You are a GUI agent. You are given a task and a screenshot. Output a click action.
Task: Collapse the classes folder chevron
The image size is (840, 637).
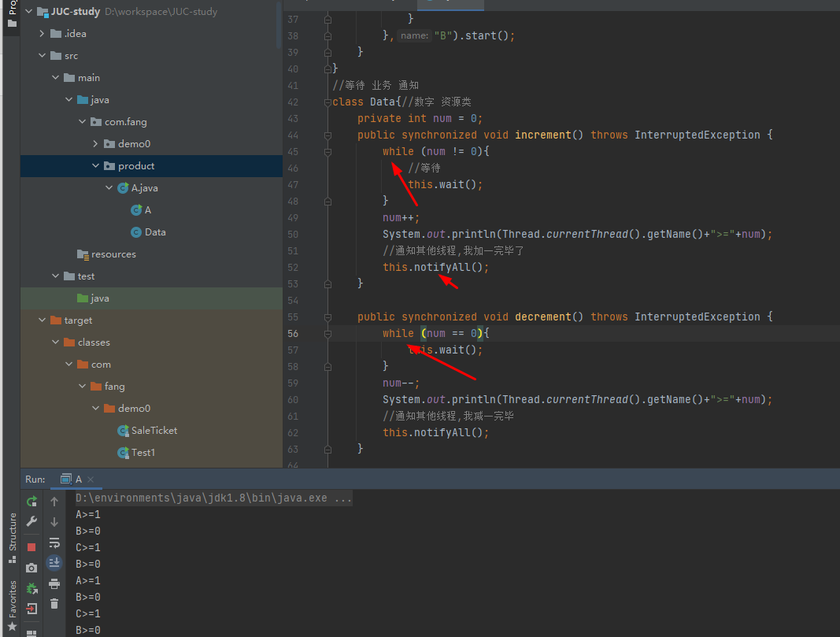coord(55,342)
